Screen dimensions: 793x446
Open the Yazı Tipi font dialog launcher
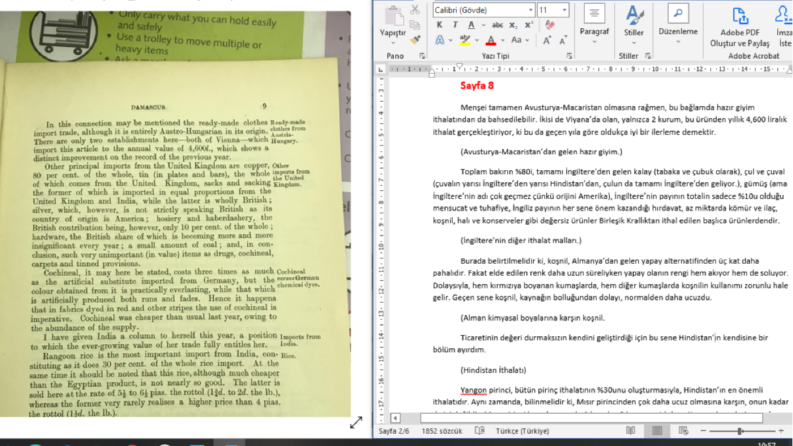coord(569,56)
